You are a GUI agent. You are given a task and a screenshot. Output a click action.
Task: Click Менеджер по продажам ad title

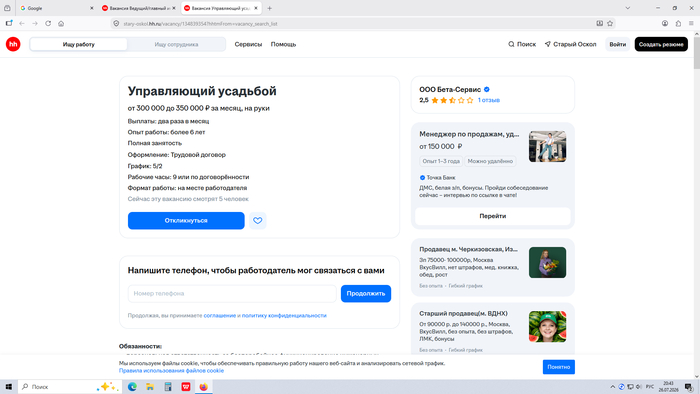pyautogui.click(x=469, y=134)
